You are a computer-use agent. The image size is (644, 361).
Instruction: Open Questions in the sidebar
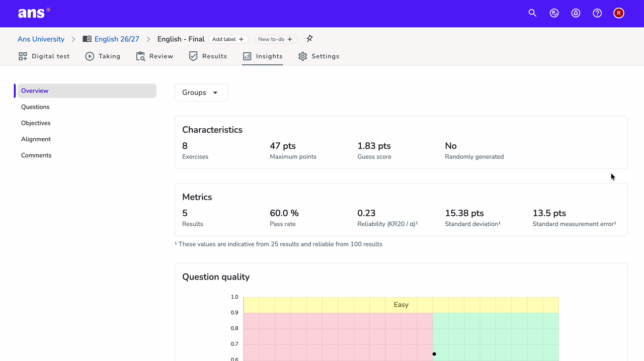(35, 107)
